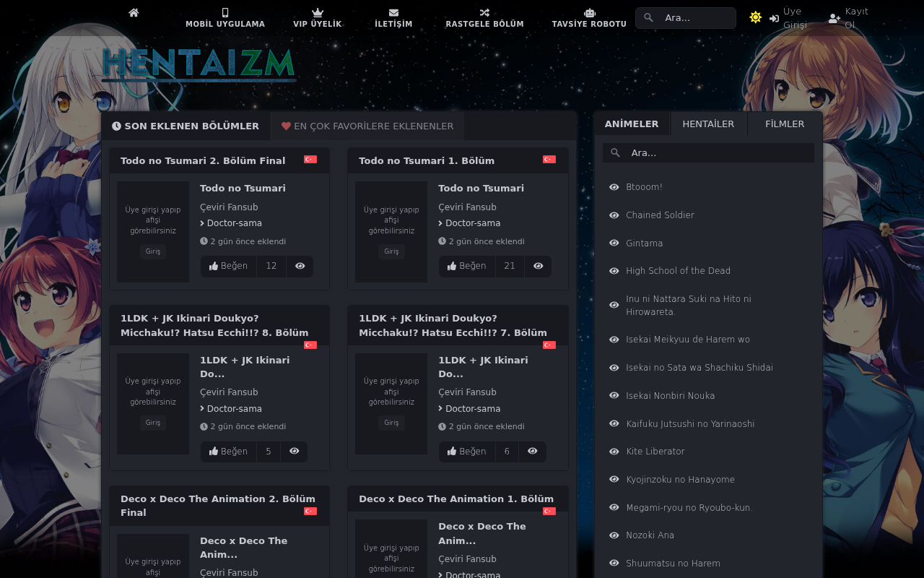924x578 pixels.
Task: Click the eye icon beside Kaifuku Jutsushi no Yarinaoshi
Action: click(x=614, y=424)
